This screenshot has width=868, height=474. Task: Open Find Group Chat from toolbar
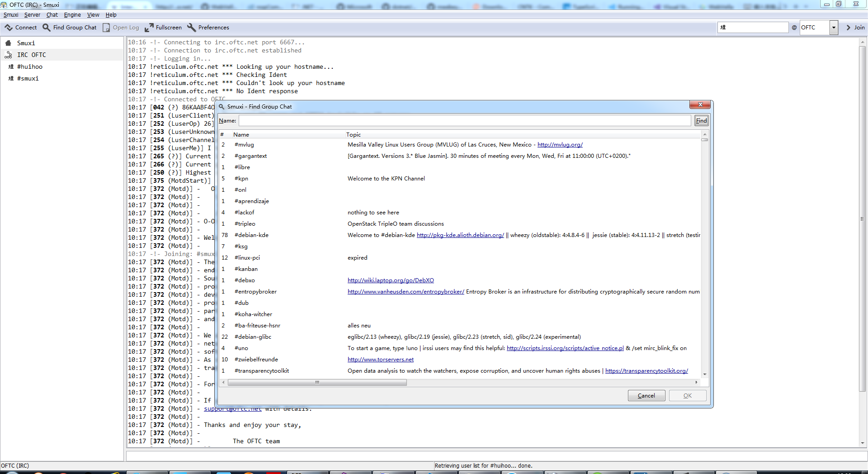pyautogui.click(x=47, y=28)
